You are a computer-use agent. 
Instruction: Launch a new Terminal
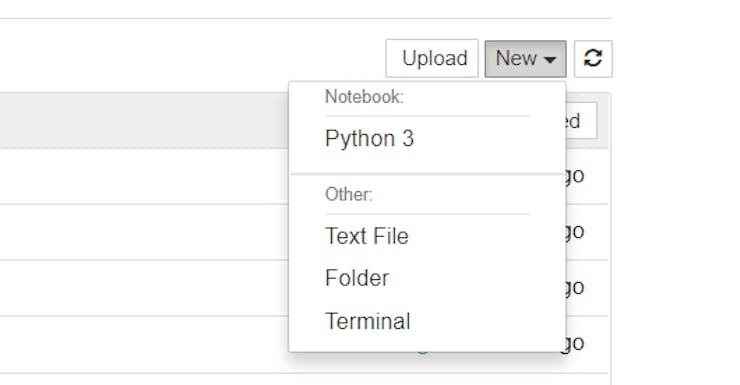pyautogui.click(x=368, y=321)
